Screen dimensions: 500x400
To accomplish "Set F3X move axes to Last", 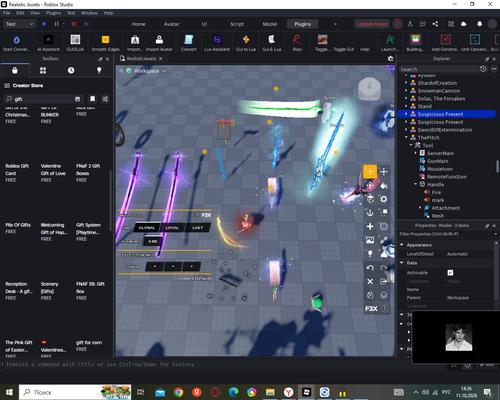I will click(x=198, y=228).
